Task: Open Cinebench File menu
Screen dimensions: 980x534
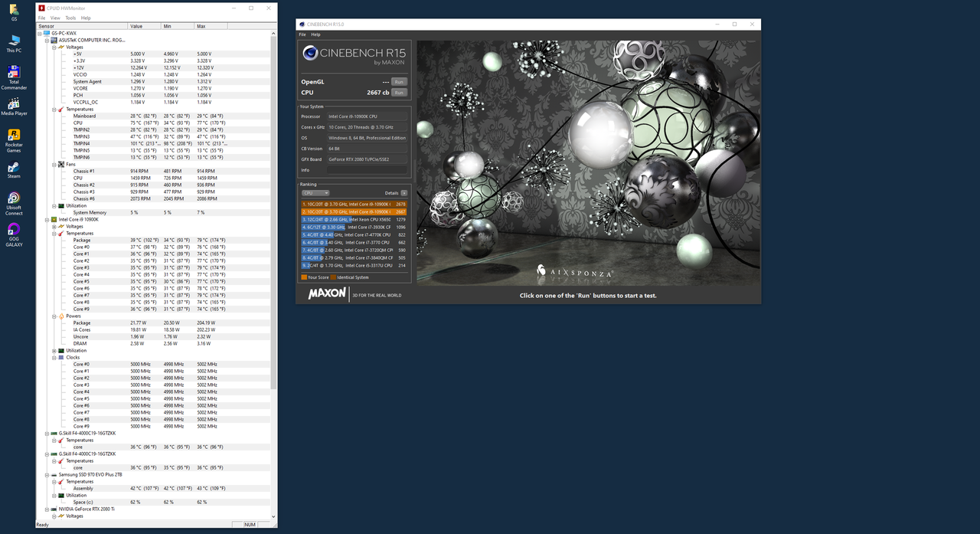Action: pyautogui.click(x=302, y=34)
